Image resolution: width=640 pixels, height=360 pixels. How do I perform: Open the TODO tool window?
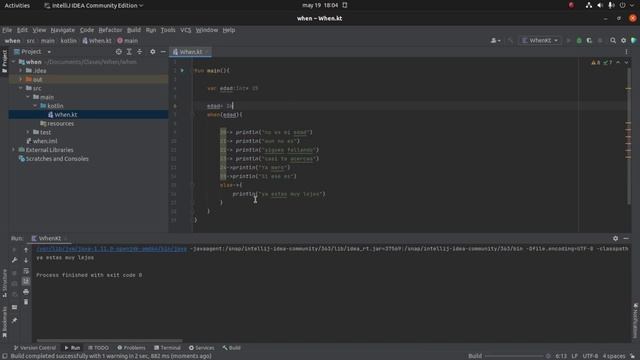(x=98, y=348)
